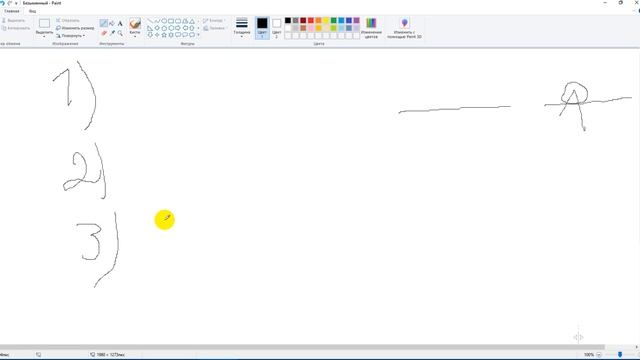Pick the orange color swatch
The image size is (640, 360).
click(318, 20)
